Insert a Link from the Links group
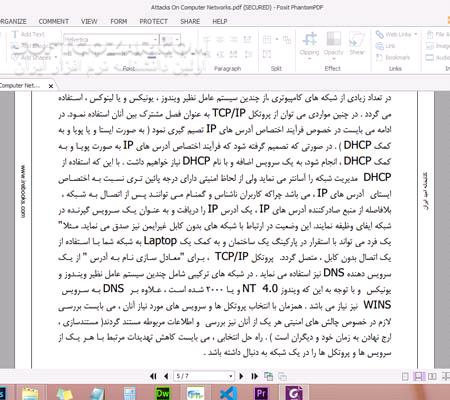Screen dimensions: 450x400 [385, 46]
